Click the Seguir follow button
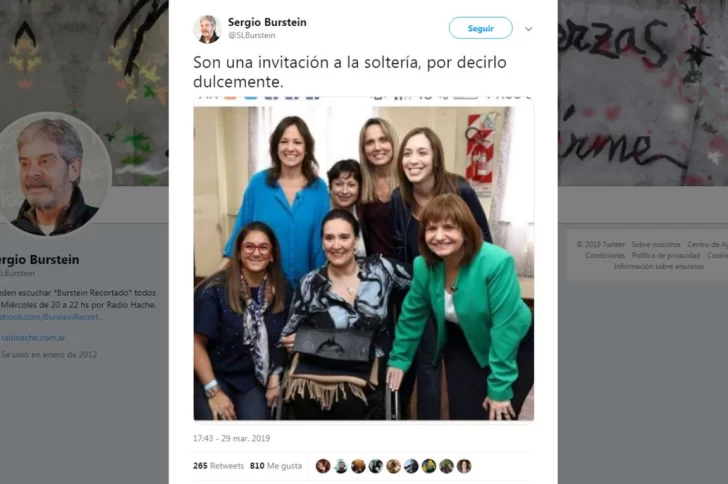Image resolution: width=728 pixels, height=484 pixels. (x=481, y=28)
